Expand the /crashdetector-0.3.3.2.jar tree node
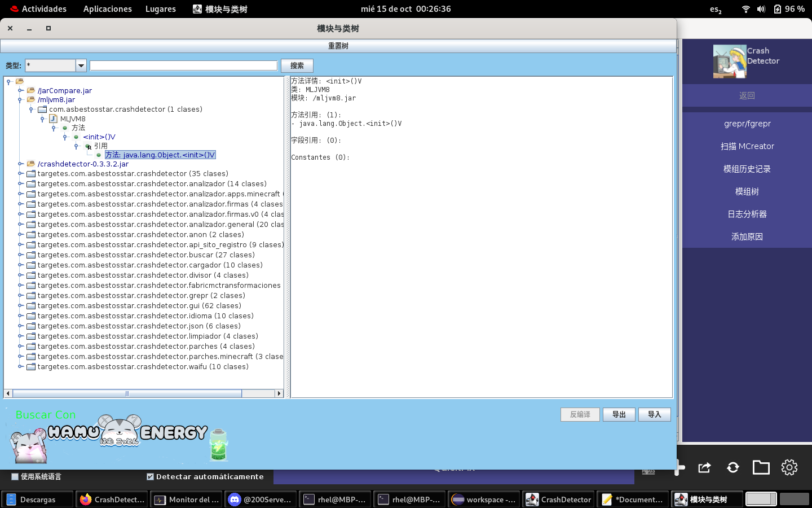Image resolution: width=812 pixels, height=508 pixels. click(x=20, y=164)
